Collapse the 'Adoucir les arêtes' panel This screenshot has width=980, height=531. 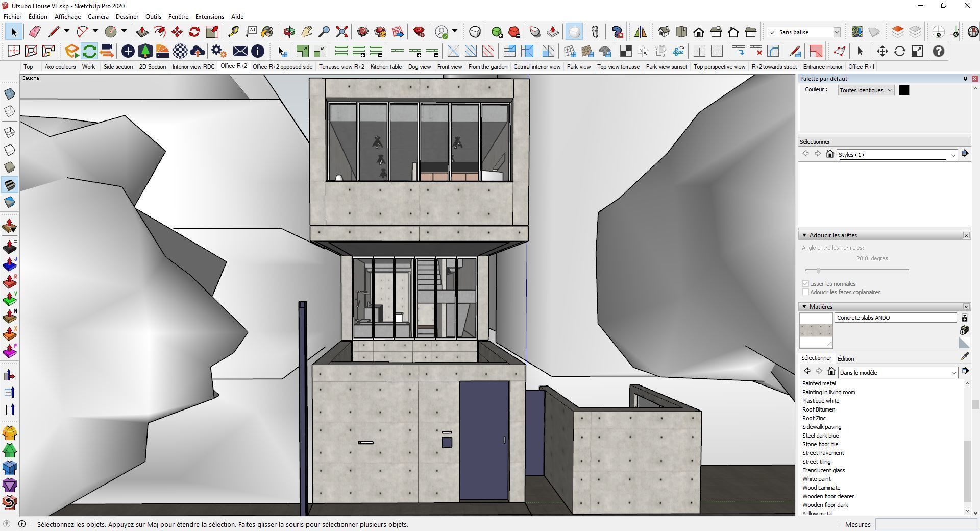(804, 235)
